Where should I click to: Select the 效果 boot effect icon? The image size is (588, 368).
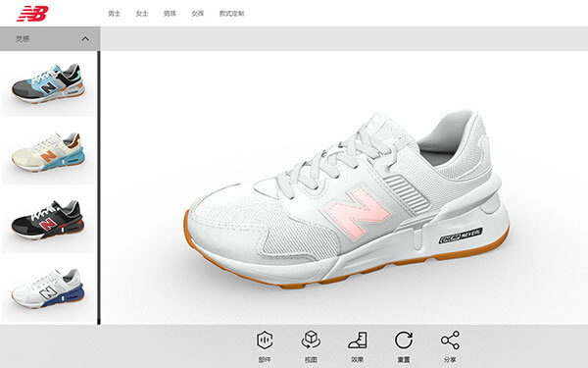(358, 340)
